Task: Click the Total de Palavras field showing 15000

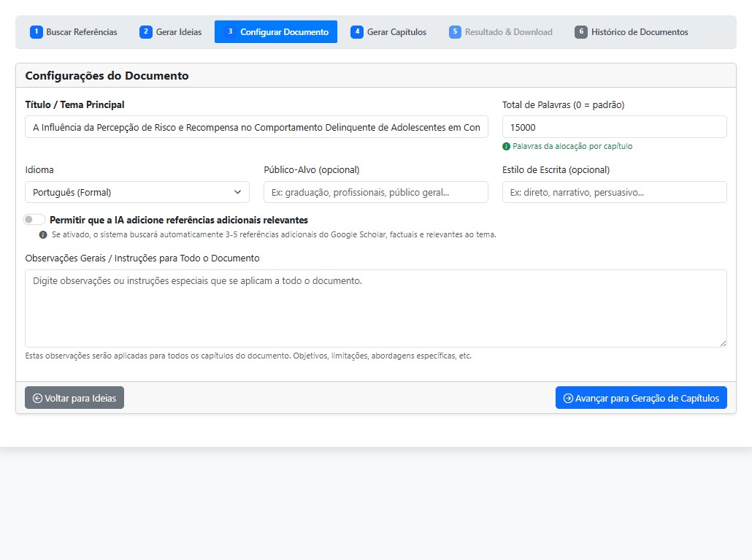Action: click(614, 126)
